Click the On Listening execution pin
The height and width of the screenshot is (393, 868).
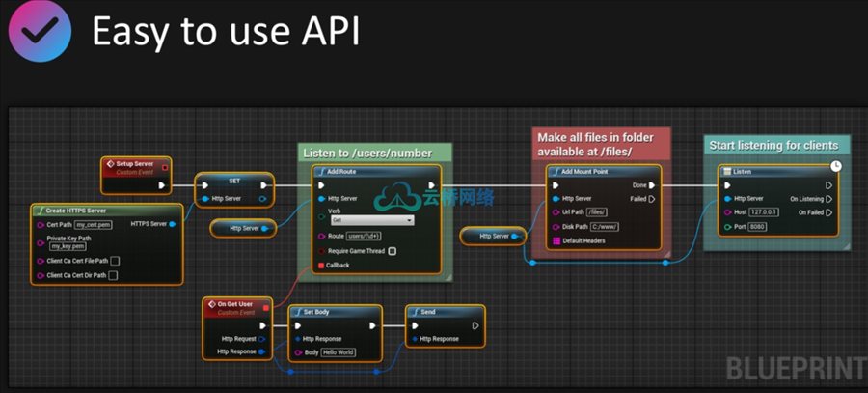tap(828, 199)
